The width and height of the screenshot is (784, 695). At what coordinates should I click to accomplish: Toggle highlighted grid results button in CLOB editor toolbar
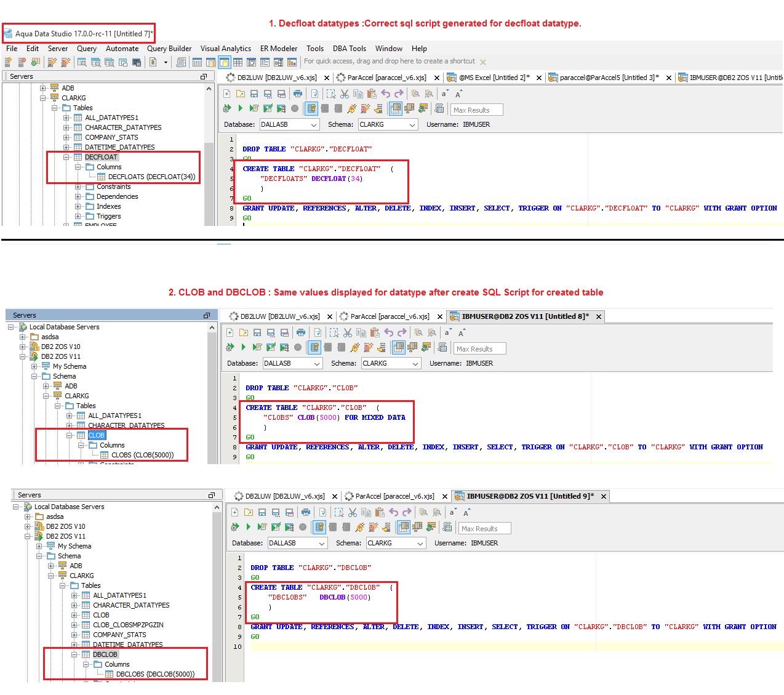[399, 347]
